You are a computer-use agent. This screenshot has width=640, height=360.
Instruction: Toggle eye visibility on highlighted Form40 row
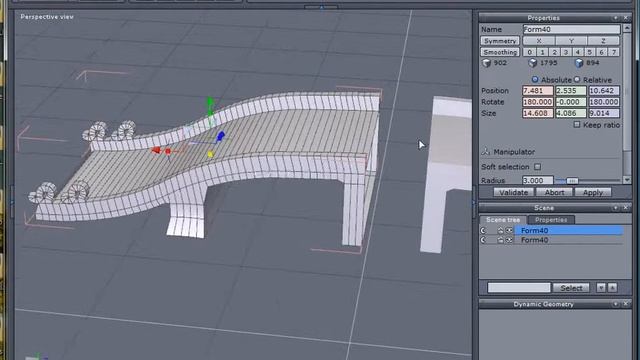click(x=509, y=231)
